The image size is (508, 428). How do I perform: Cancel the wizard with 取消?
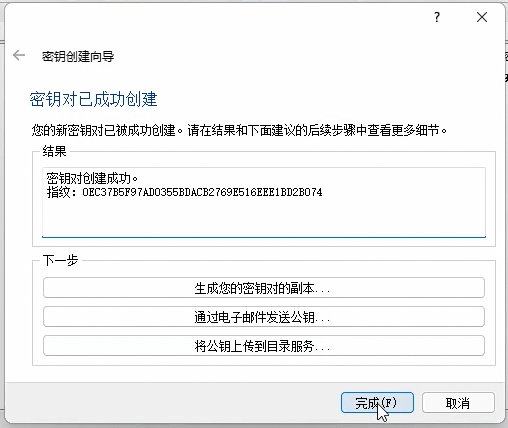tap(458, 403)
